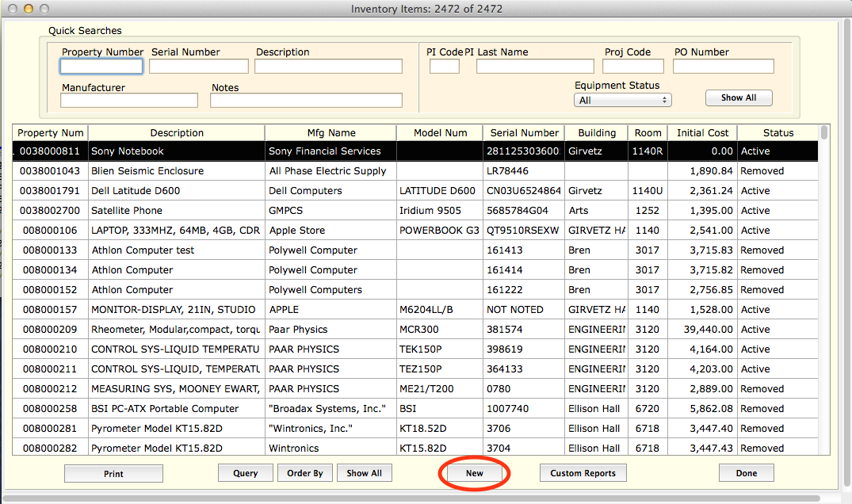Click the Serial Number search field
852x504 pixels.
199,67
